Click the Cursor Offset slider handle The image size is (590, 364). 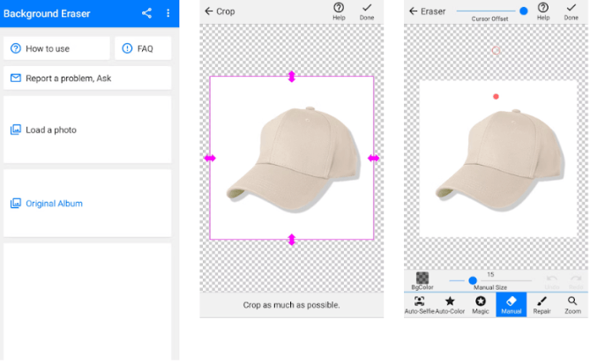tap(524, 11)
